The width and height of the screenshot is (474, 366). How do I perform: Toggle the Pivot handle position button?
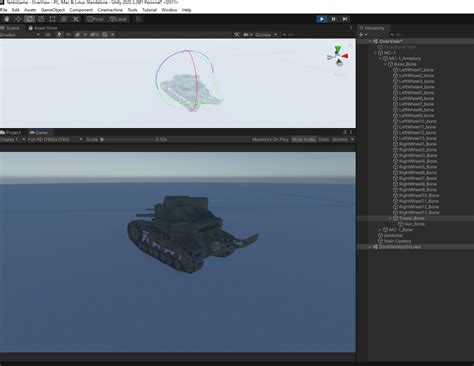(96, 19)
